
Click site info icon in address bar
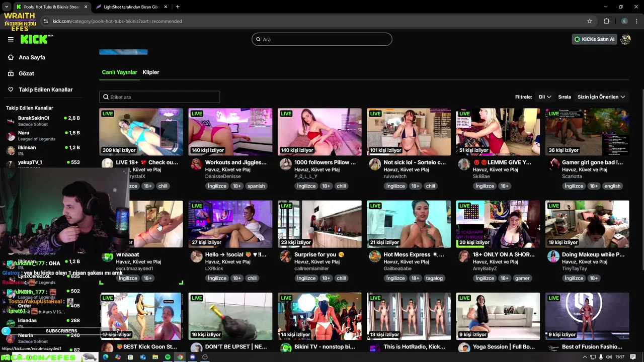[46, 21]
